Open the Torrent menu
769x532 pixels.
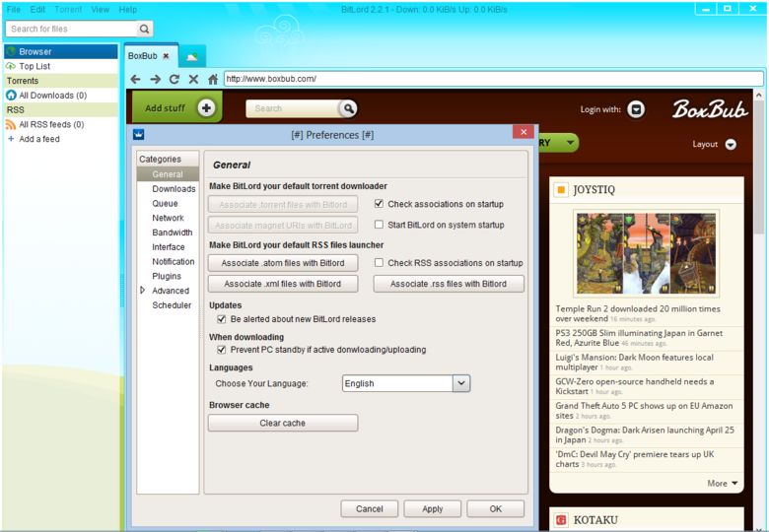[x=68, y=9]
